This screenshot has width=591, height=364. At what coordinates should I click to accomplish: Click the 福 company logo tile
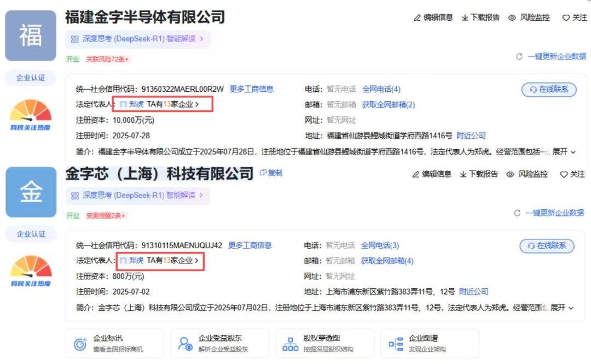click(31, 36)
